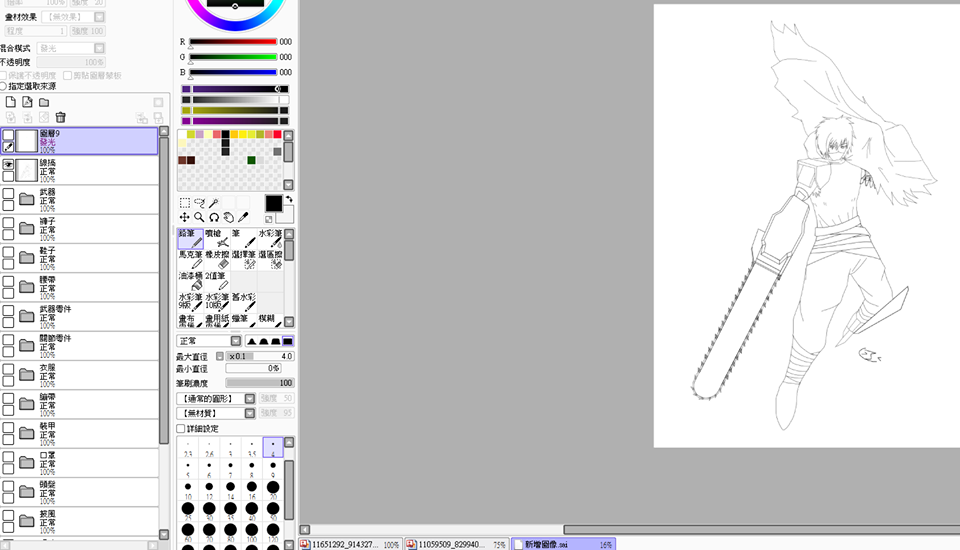Choose the 2值筆 binary pen
This screenshot has width=960, height=550.
tap(217, 281)
